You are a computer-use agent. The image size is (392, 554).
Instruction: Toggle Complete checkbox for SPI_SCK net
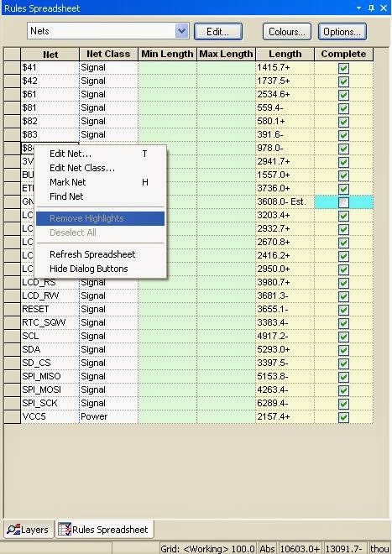click(x=343, y=404)
